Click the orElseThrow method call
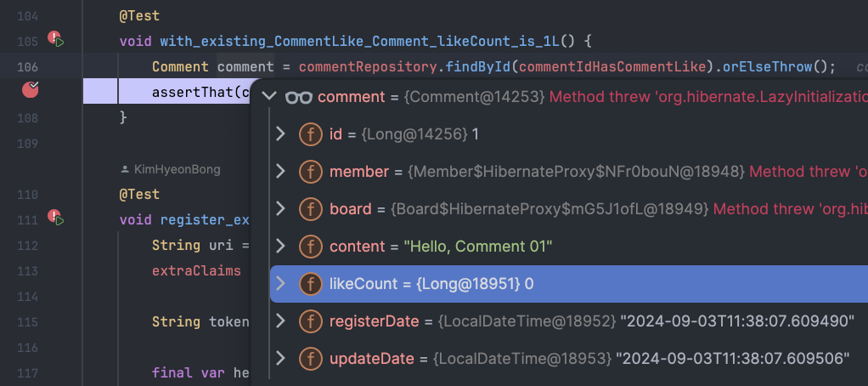 pos(768,67)
